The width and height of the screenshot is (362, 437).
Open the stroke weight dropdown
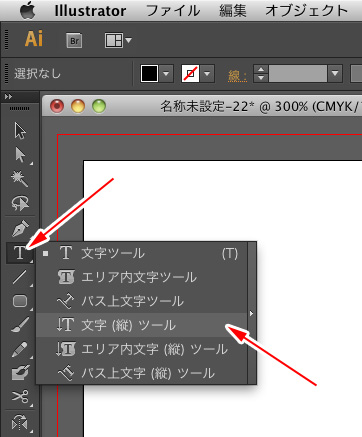coord(335,73)
